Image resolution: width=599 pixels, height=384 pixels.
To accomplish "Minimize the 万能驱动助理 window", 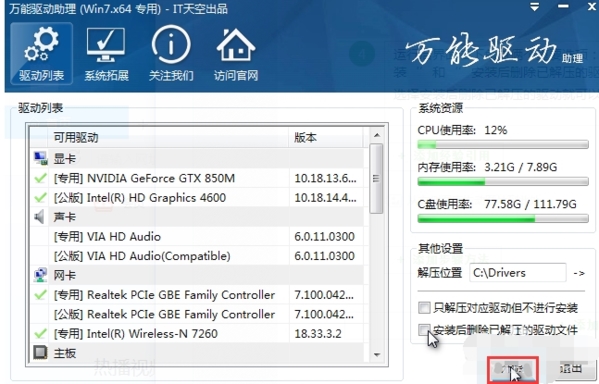I will click(563, 7).
